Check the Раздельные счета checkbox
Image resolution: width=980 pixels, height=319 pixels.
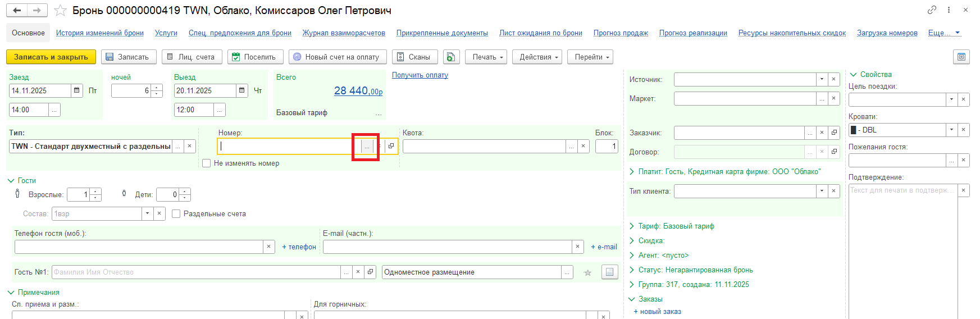tap(176, 214)
